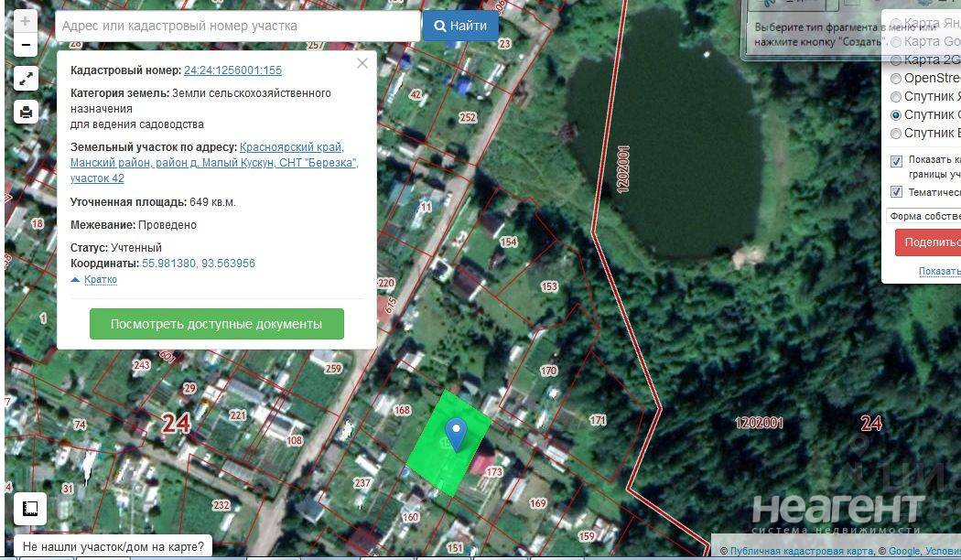
Task: Zoom out the map with minus button
Action: [26, 44]
